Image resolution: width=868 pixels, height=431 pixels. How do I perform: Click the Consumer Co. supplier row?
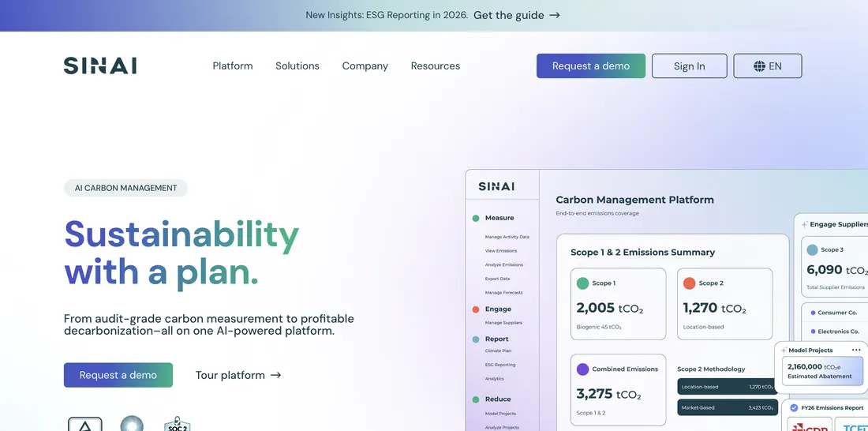835,313
